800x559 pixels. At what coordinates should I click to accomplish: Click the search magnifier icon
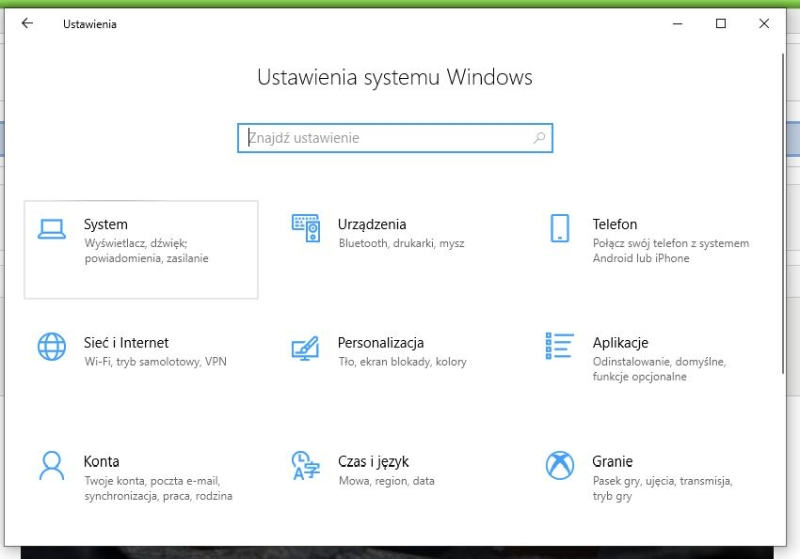pyautogui.click(x=539, y=138)
